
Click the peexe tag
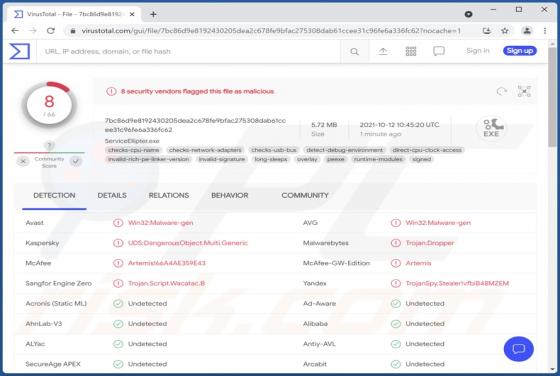(336, 159)
